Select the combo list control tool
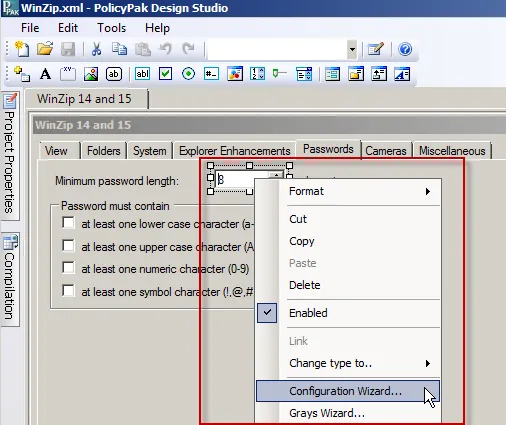Screen dimensions: 506x425 [x=304, y=74]
